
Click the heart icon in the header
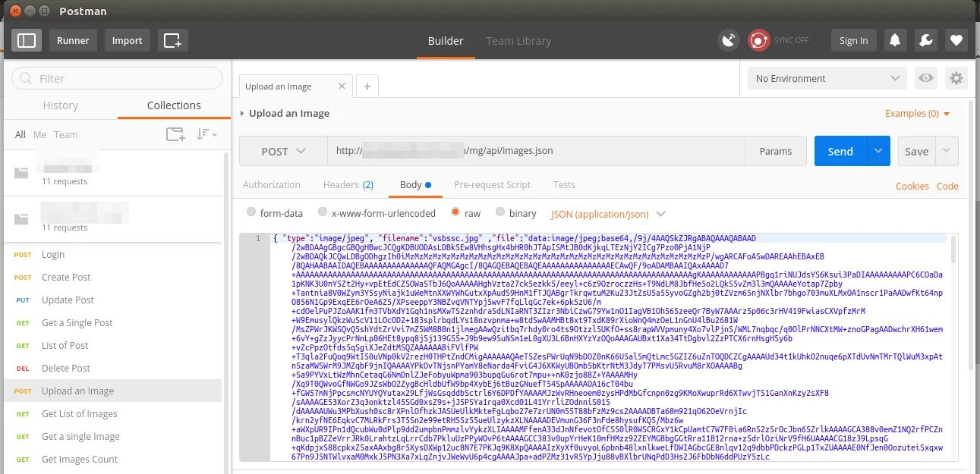point(956,40)
